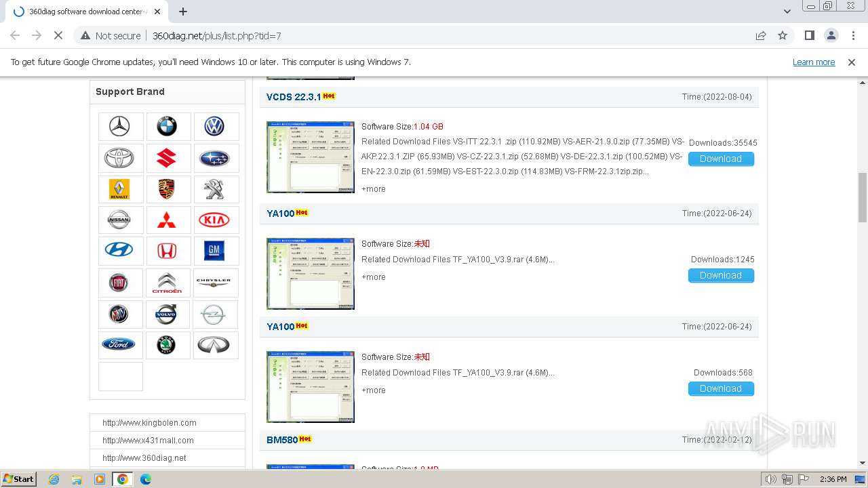Expand +more under VCDS 22.3.1

(x=374, y=189)
